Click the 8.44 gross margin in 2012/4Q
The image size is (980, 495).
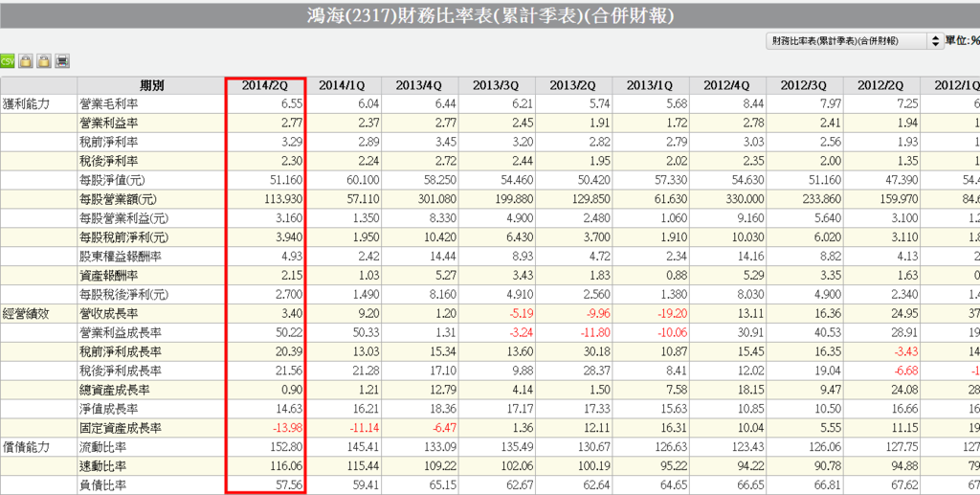coord(753,103)
